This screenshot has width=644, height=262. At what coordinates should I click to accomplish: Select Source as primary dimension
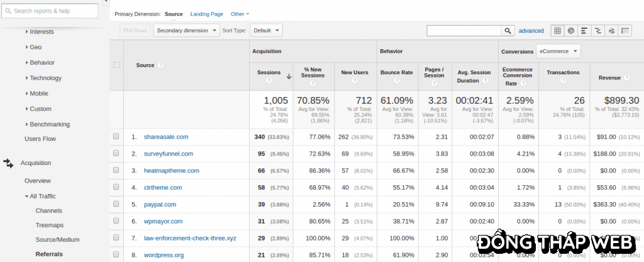(174, 14)
